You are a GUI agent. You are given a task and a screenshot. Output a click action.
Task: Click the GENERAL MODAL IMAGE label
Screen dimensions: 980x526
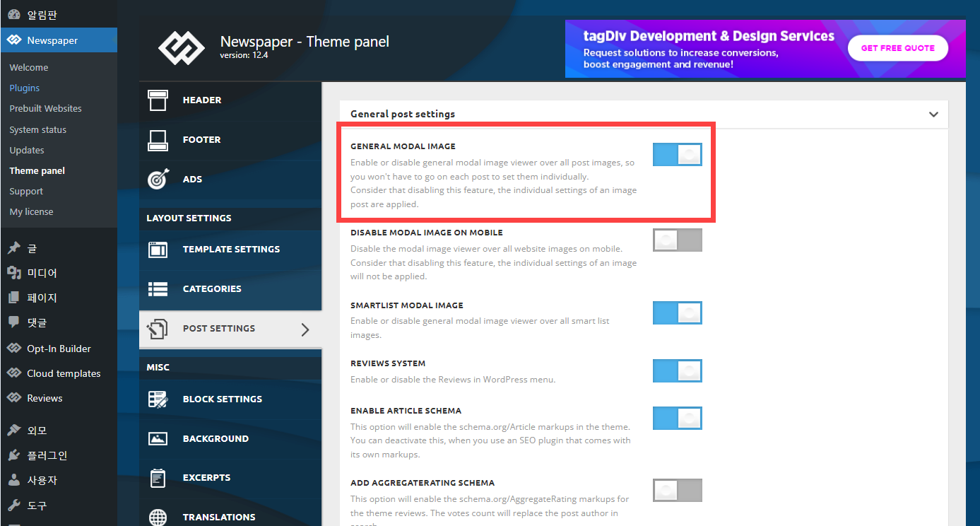(403, 146)
